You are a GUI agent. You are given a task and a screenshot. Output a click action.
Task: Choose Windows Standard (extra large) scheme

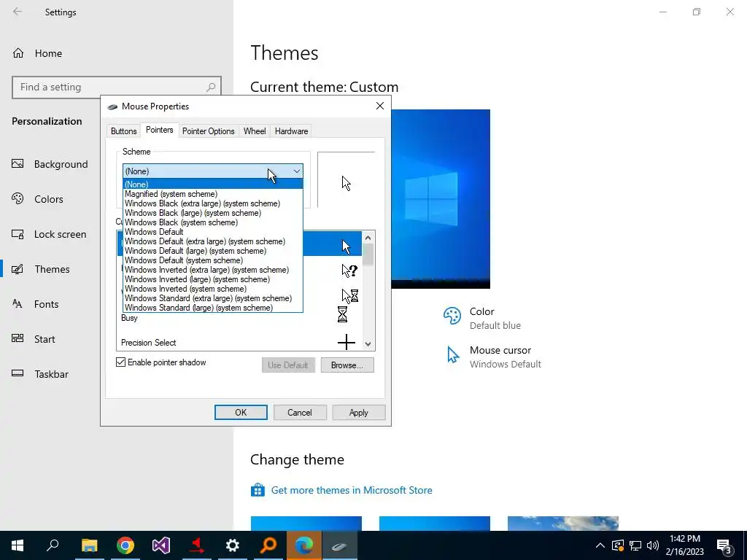click(213, 298)
